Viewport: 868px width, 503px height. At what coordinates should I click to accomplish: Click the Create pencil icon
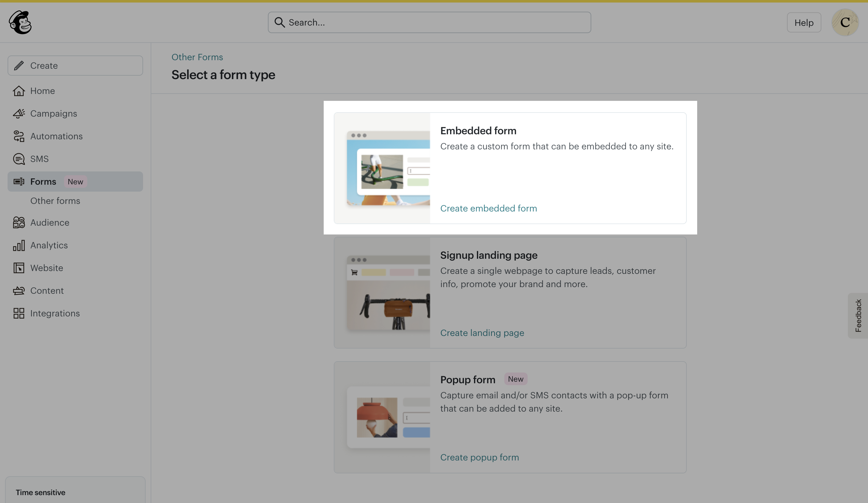pyautogui.click(x=19, y=66)
